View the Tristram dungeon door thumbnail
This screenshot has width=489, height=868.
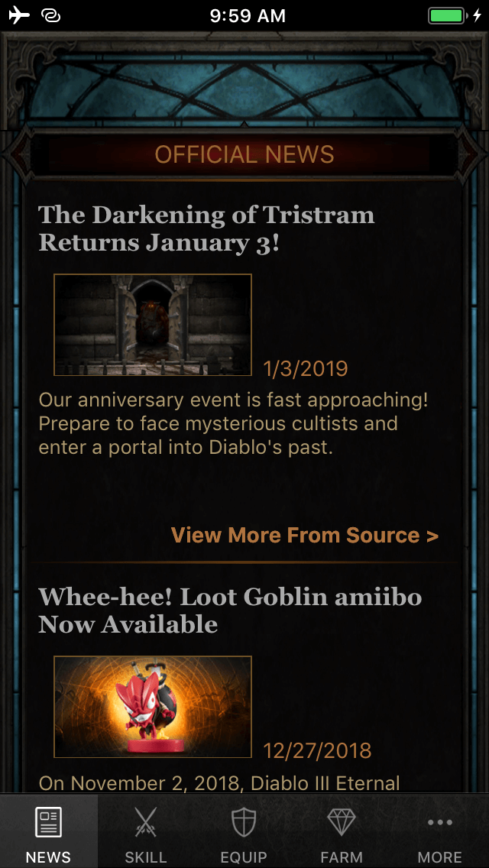tap(153, 325)
